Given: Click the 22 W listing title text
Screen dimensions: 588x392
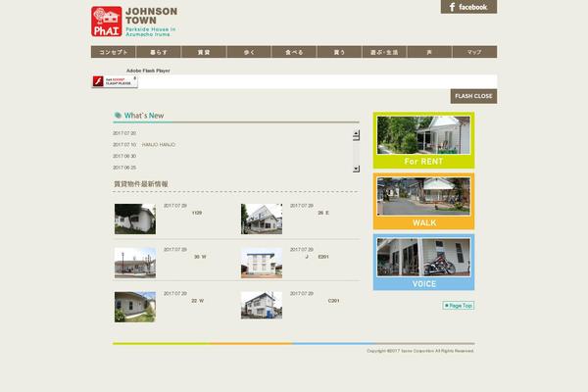Looking at the screenshot, I should pyautogui.click(x=198, y=301).
